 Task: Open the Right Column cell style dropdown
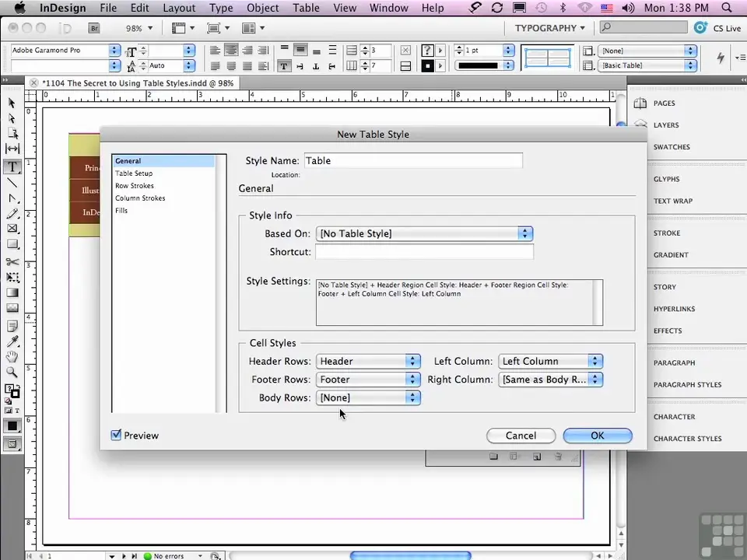(550, 379)
